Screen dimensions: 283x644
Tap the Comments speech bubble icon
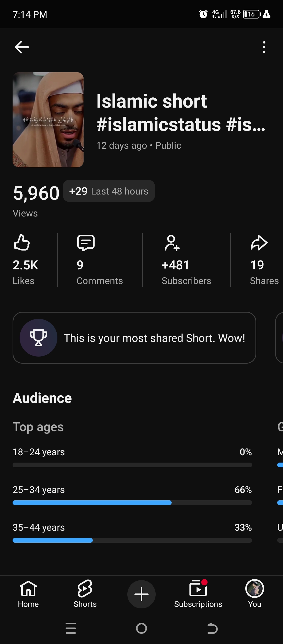click(86, 243)
